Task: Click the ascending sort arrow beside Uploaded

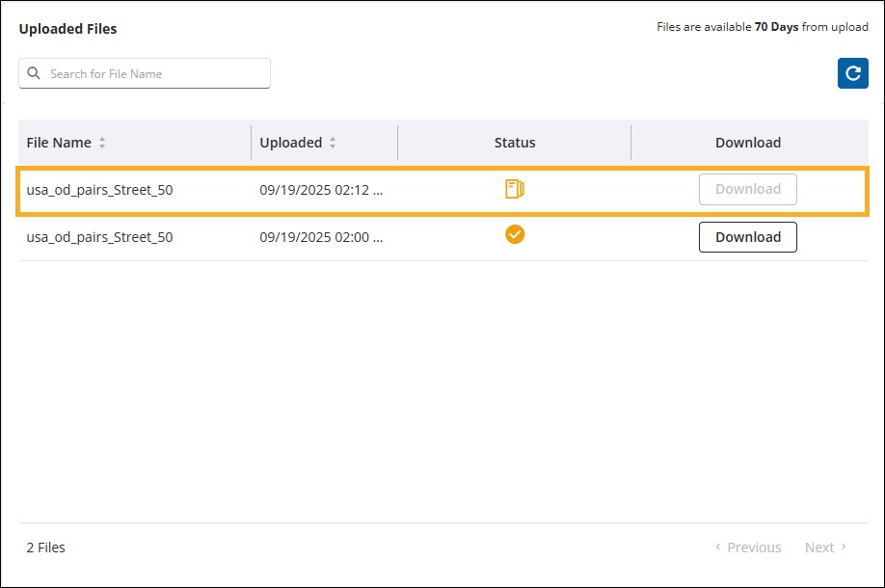Action: 333,138
